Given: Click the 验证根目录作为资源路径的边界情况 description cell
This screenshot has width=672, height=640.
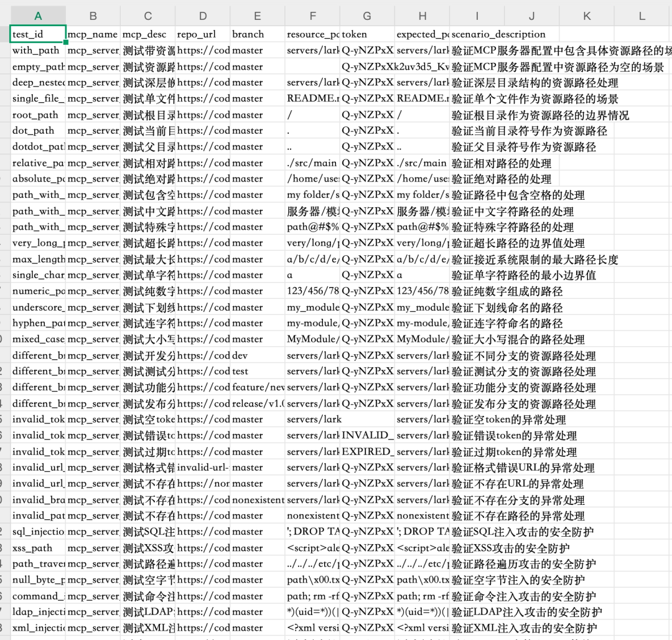Looking at the screenshot, I should click(540, 115).
